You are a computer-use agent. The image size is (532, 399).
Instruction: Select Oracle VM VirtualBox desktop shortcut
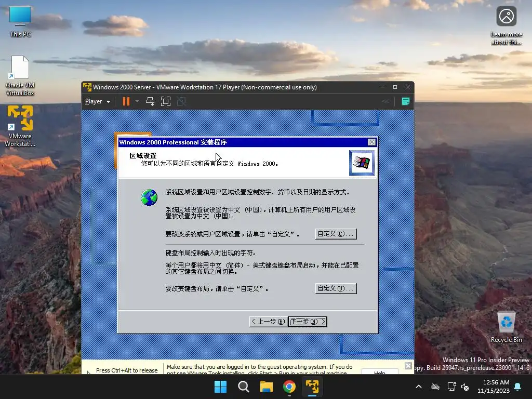tap(20, 76)
